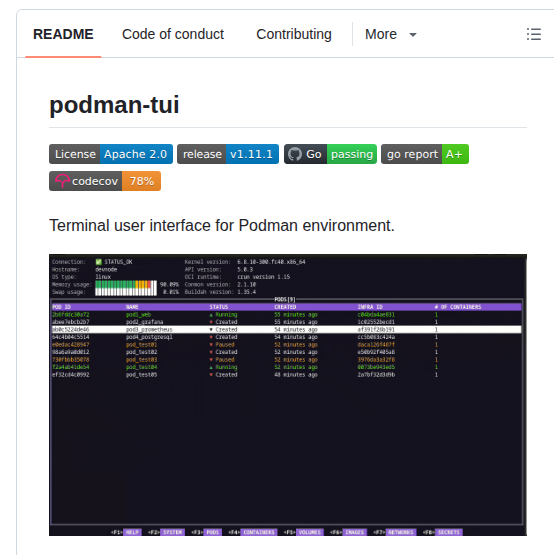554x555 pixels.
Task: Open the README outline icon
Action: tap(533, 34)
